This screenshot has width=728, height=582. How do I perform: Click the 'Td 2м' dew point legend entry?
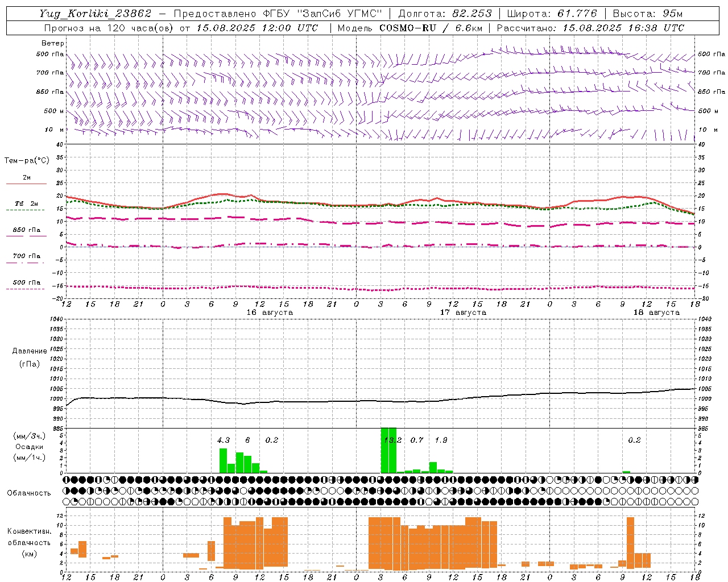pyautogui.click(x=26, y=203)
